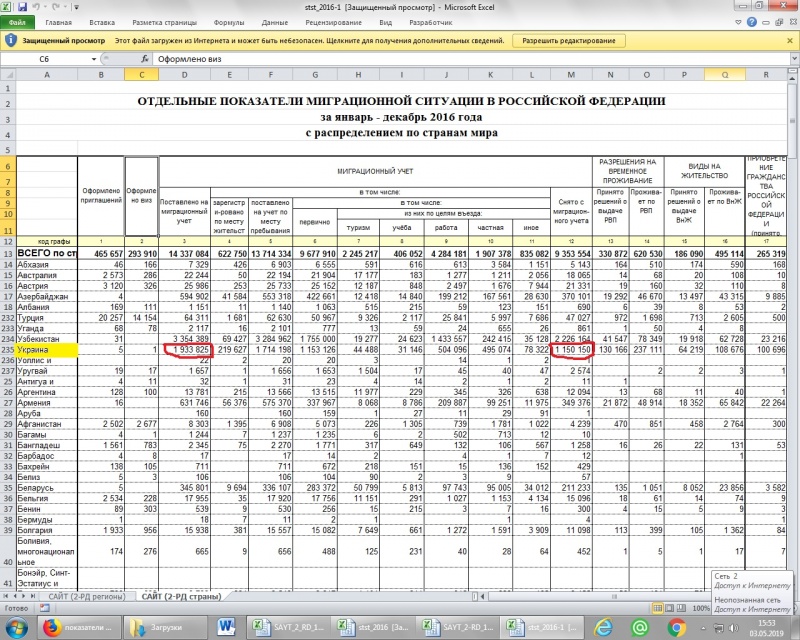Open the Вставка ribbon tab
Viewport: 800px width, 640px height.
click(x=102, y=22)
